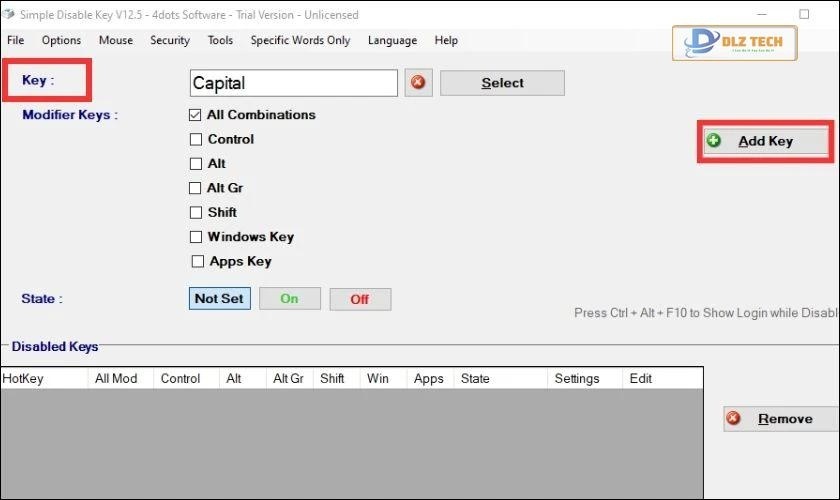
Task: Open the Options menu
Action: click(x=61, y=40)
